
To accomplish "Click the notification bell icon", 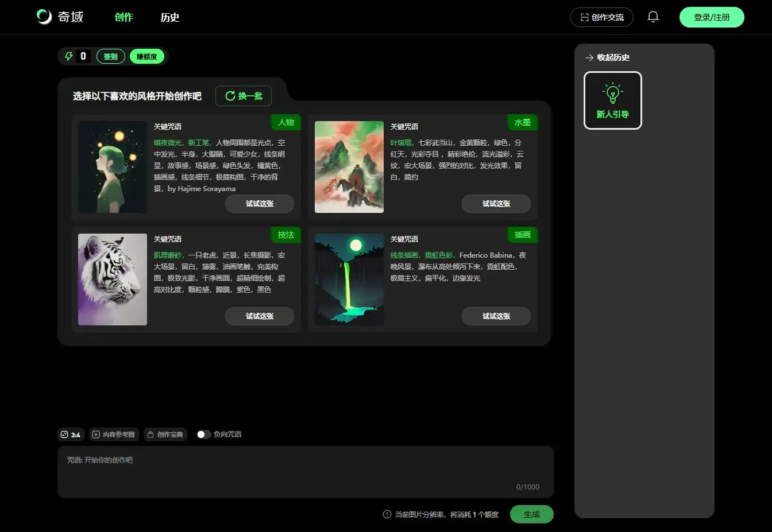I will (653, 17).
